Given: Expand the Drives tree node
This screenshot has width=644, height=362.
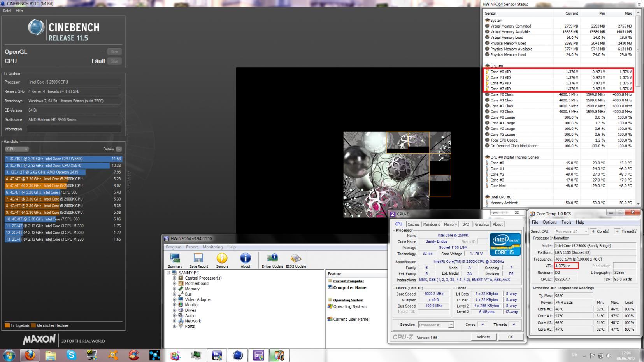Looking at the screenshot, I should coord(175,310).
